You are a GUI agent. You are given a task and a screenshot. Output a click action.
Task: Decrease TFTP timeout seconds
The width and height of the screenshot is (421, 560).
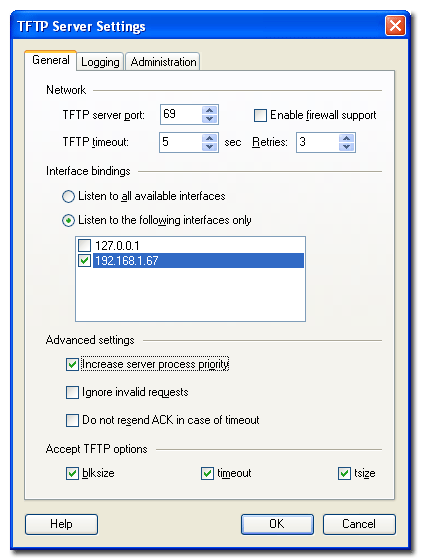(x=210, y=147)
